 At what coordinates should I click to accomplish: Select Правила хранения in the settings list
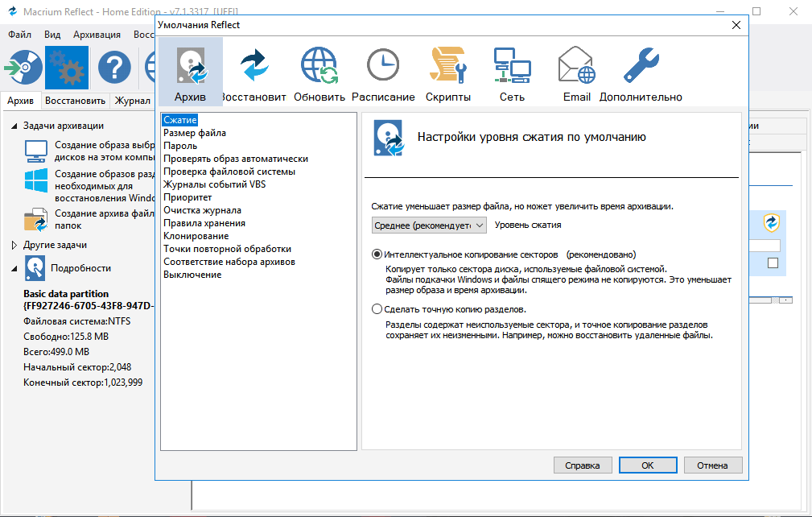[x=204, y=223]
